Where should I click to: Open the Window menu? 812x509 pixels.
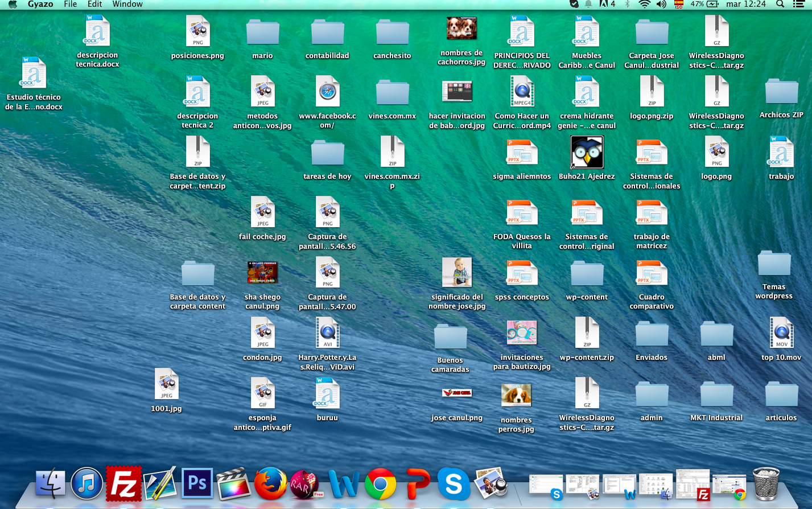(x=127, y=4)
